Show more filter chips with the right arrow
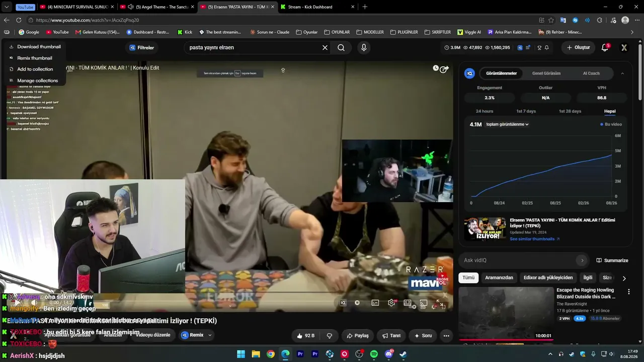This screenshot has height=362, width=644. click(624, 278)
